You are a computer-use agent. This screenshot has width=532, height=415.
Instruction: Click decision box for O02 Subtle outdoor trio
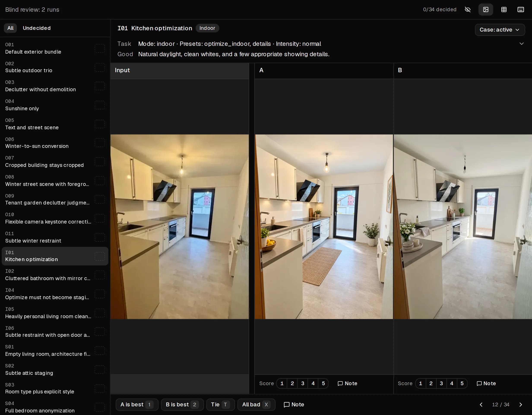100,67
